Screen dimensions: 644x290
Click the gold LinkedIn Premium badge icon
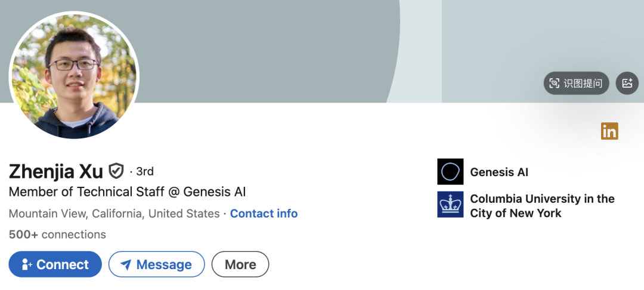point(609,131)
